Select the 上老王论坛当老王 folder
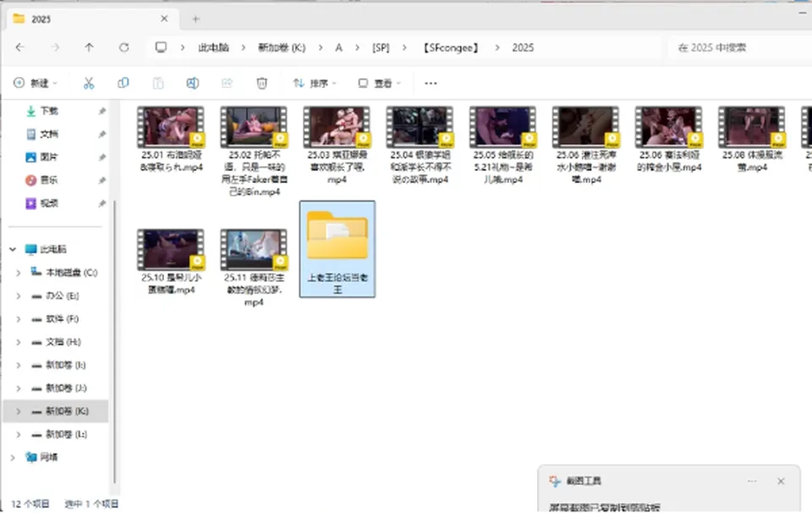 tap(337, 249)
